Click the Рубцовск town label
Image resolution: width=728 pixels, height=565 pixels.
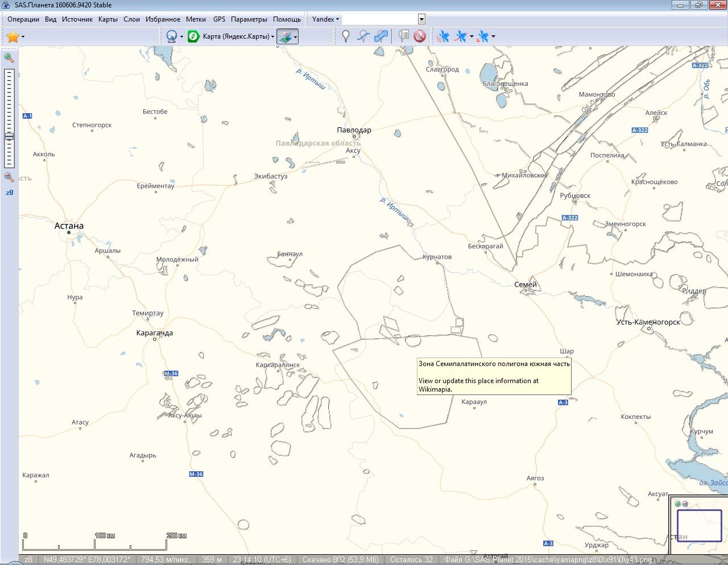(x=576, y=196)
